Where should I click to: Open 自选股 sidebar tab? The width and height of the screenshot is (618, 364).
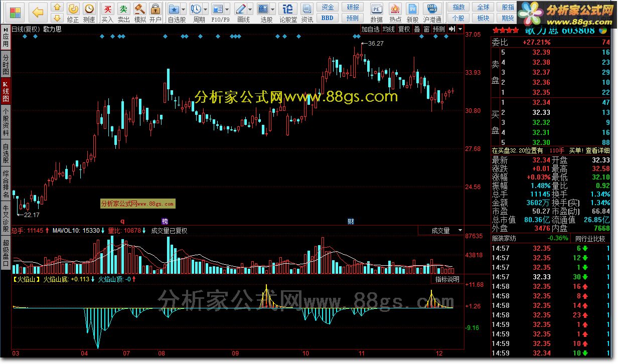tap(6, 153)
